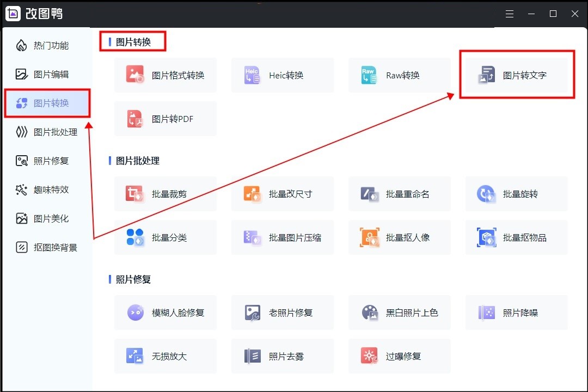
Task: Select the 批量裁剪 batch crop tool
Action: (166, 194)
